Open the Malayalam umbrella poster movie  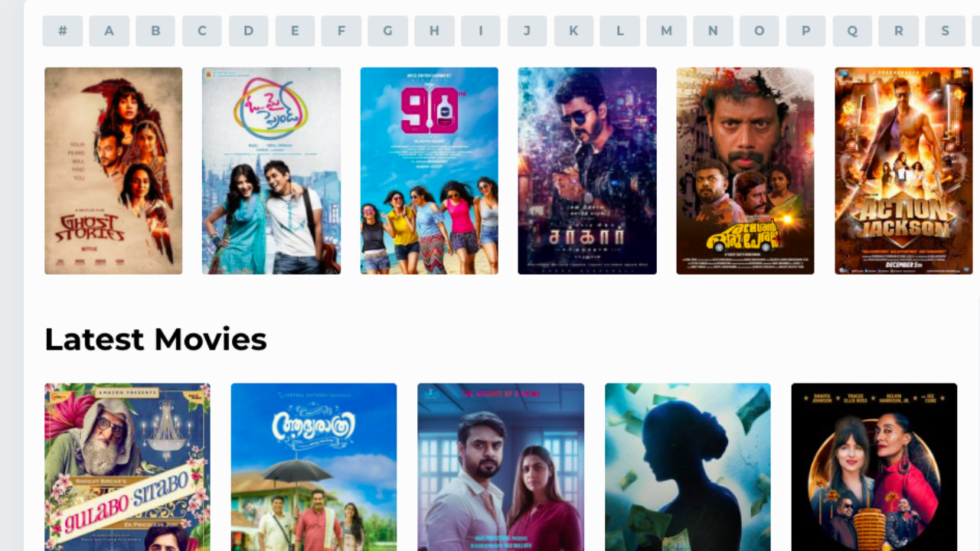coord(314,467)
